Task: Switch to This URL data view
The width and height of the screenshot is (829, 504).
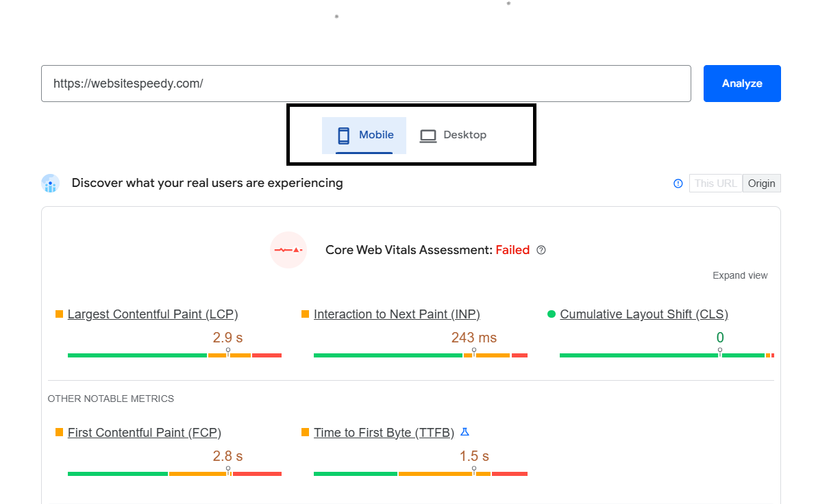Action: (715, 184)
